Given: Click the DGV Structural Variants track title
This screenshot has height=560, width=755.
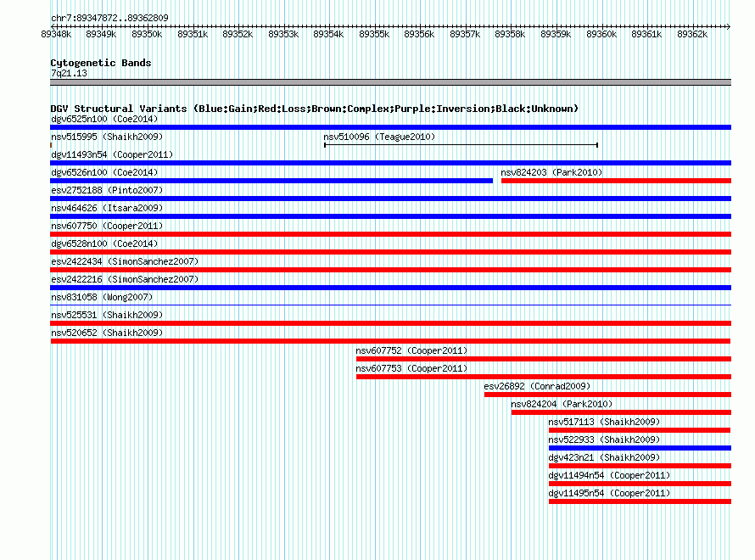Looking at the screenshot, I should click(315, 109).
